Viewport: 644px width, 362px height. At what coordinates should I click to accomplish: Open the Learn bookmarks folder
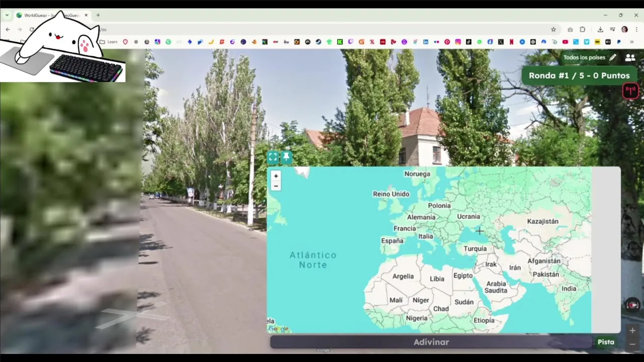pos(109,42)
